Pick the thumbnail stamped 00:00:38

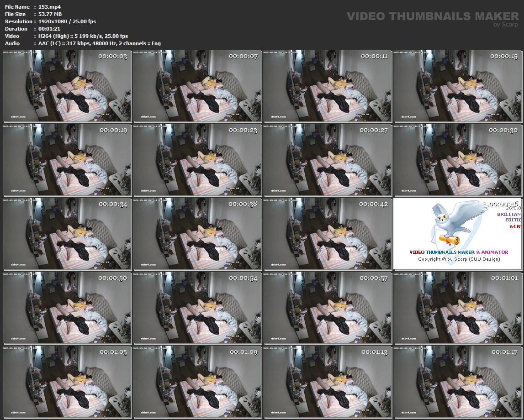pyautogui.click(x=197, y=234)
